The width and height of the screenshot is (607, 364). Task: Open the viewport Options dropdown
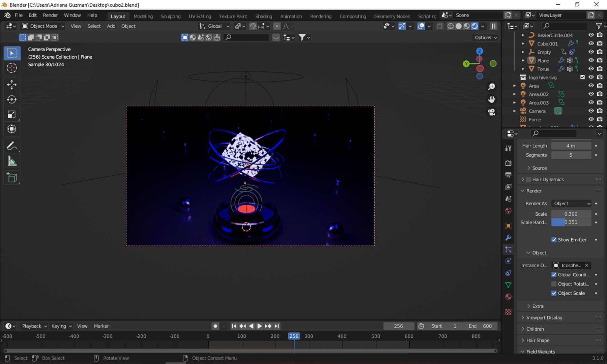(486, 37)
